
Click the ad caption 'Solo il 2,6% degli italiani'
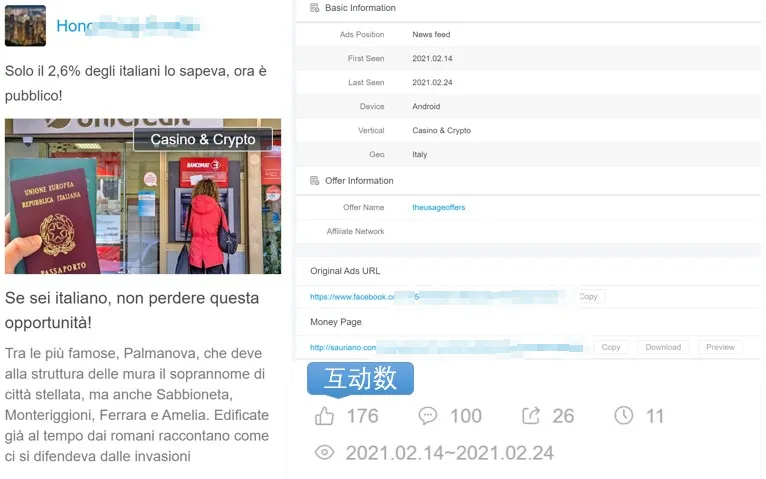[136, 83]
